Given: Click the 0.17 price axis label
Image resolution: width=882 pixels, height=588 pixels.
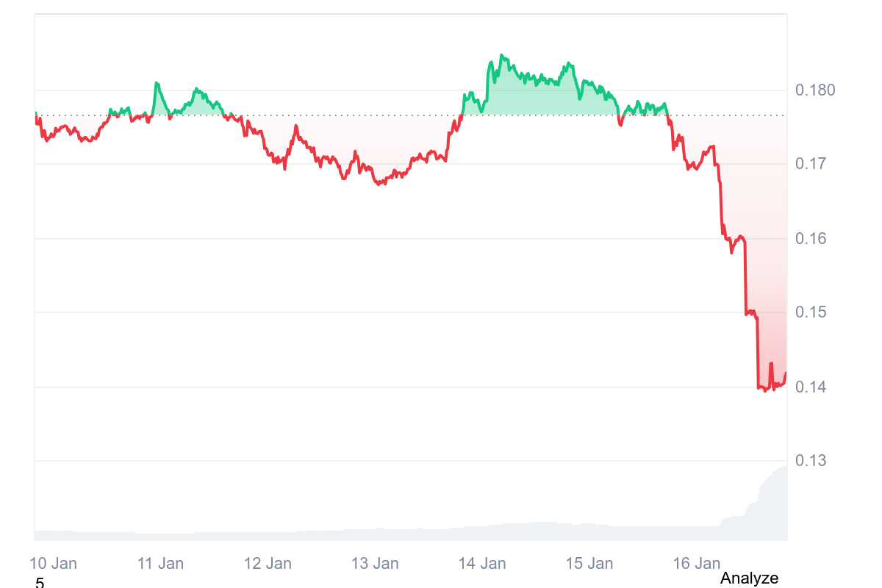Looking at the screenshot, I should point(811,163).
